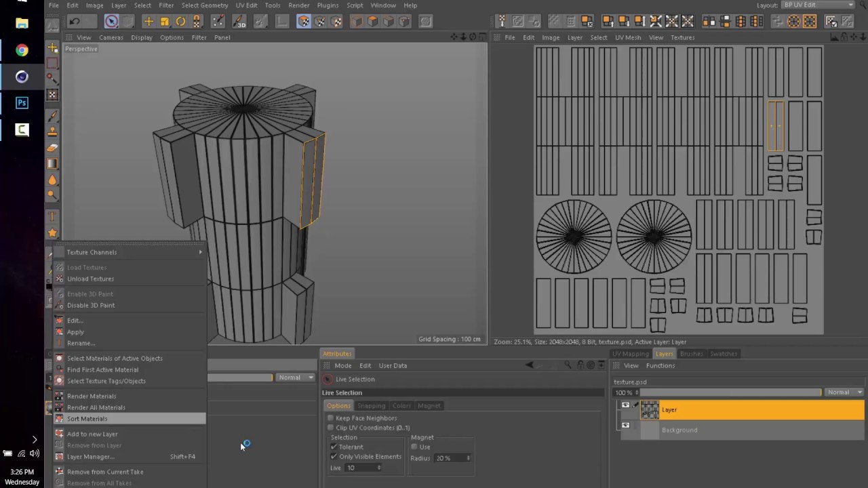Enable the Magnet Use checkbox
The width and height of the screenshot is (868, 488).
pos(414,447)
